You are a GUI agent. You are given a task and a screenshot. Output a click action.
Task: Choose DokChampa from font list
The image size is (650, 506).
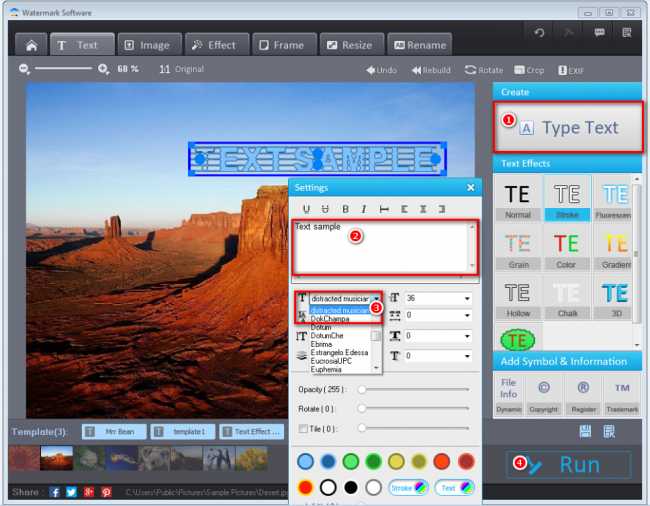pyautogui.click(x=330, y=319)
